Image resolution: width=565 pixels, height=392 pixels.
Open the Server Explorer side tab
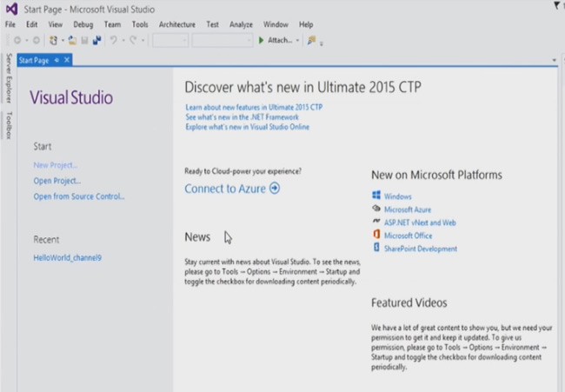point(9,78)
